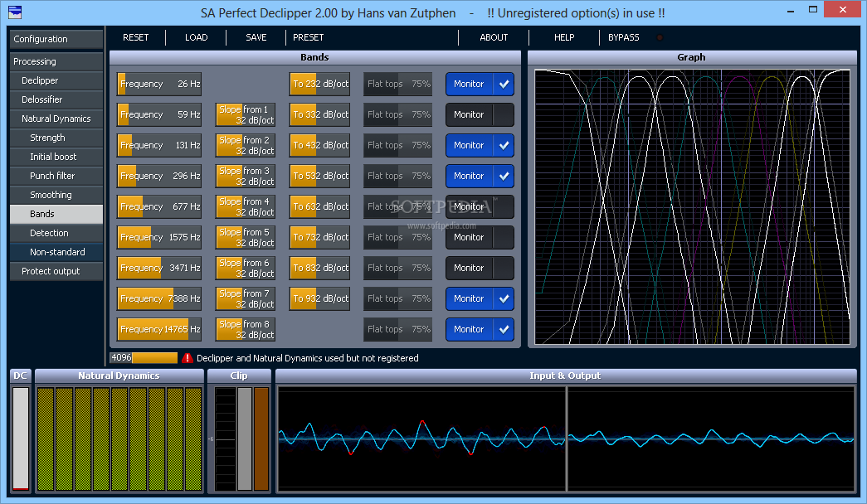
Task: Adjust the 677 Hz Frequency slider
Action: 159,206
